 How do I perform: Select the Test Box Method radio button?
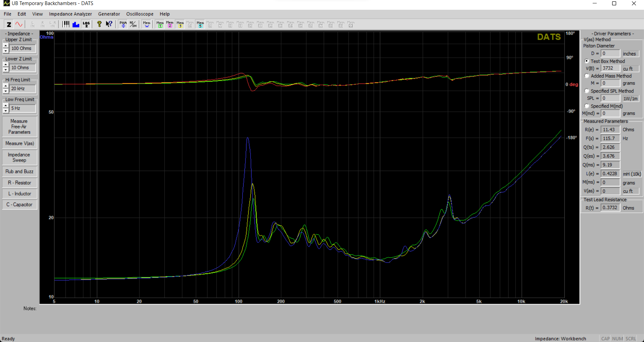point(587,61)
